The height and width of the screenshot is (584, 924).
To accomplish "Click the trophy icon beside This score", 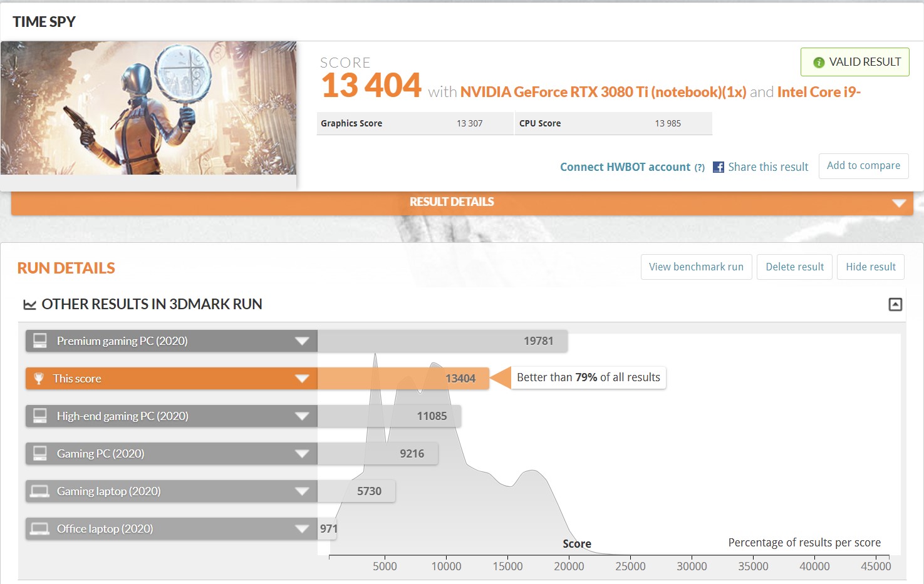I will point(39,379).
